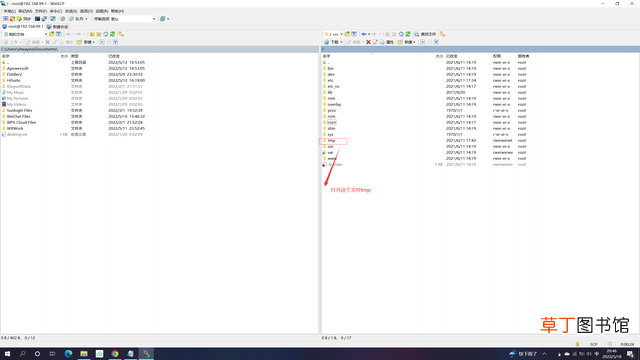Image resolution: width=640 pixels, height=360 pixels.
Task: Click local panel filter icon
Action: click(x=58, y=34)
